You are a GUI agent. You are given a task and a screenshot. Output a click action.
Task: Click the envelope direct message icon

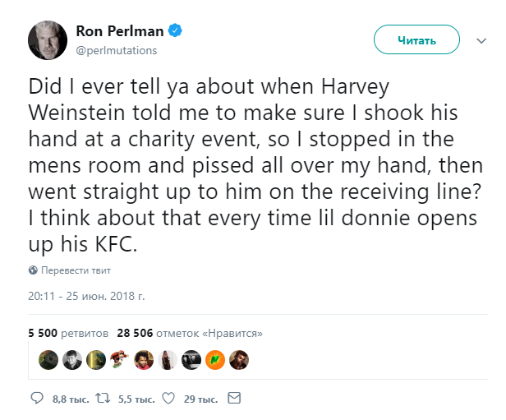pos(234,398)
